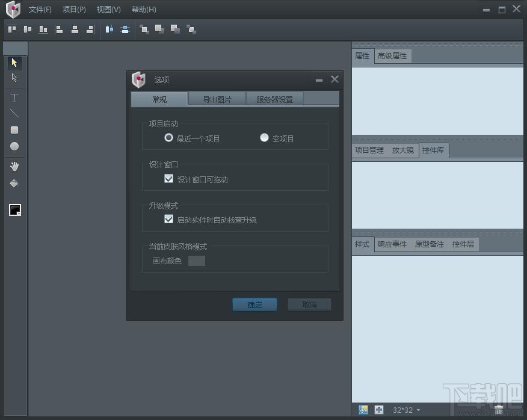Click the 确定 confirmation button

254,304
